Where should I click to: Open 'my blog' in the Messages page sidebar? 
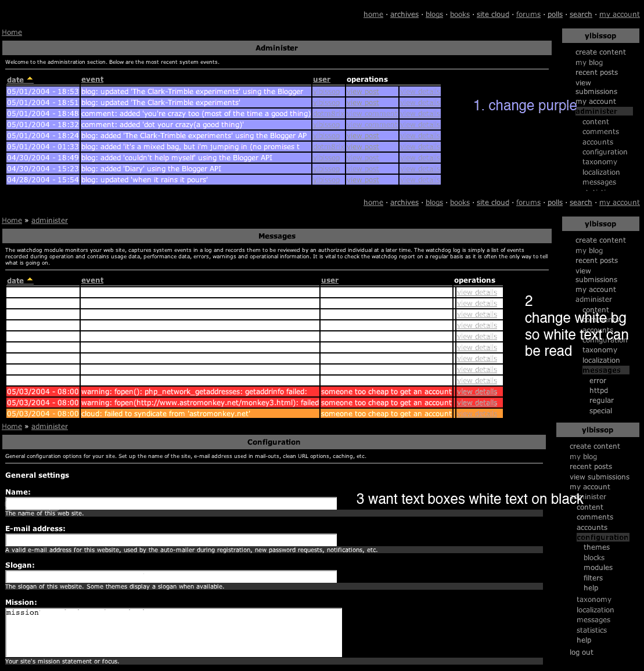pyautogui.click(x=589, y=250)
